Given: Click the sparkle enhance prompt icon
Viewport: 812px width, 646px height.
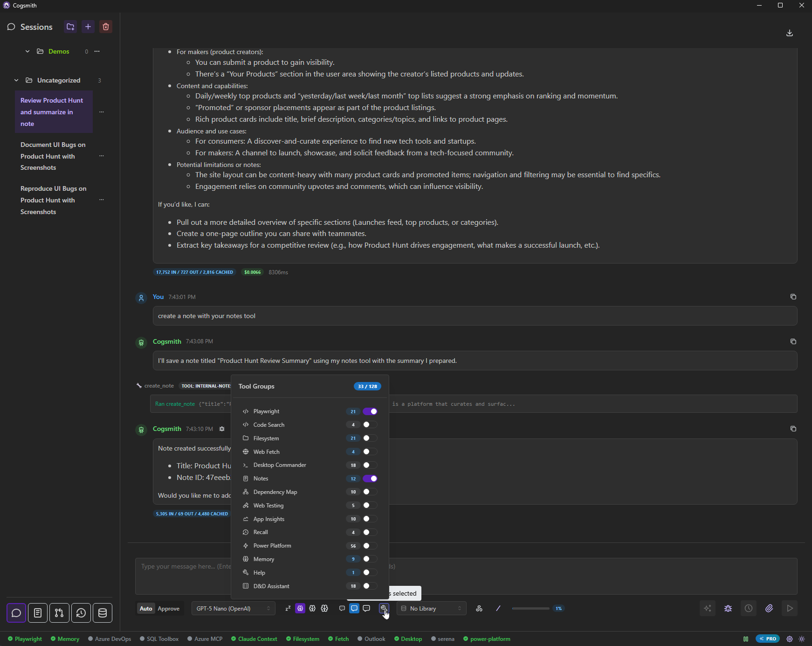Looking at the screenshot, I should tap(708, 608).
